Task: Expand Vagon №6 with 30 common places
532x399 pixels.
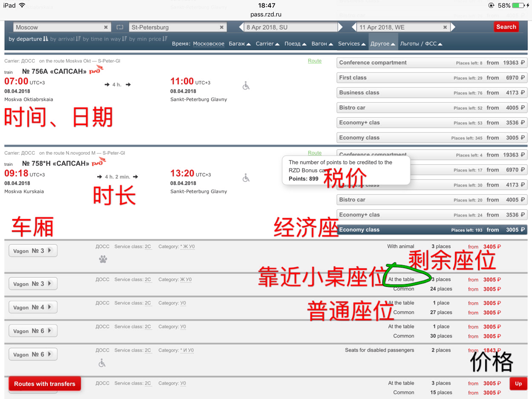Action: (x=33, y=331)
